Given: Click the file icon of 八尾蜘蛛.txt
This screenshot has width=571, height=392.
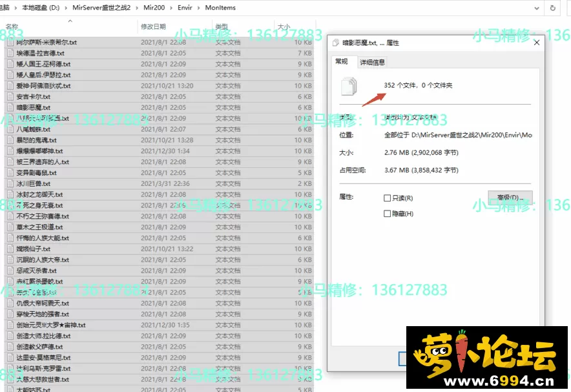Looking at the screenshot, I should pyautogui.click(x=10, y=130).
